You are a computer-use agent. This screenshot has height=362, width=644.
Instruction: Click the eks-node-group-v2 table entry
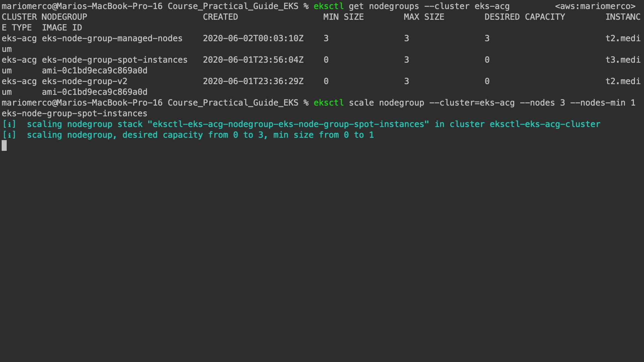click(85, 81)
